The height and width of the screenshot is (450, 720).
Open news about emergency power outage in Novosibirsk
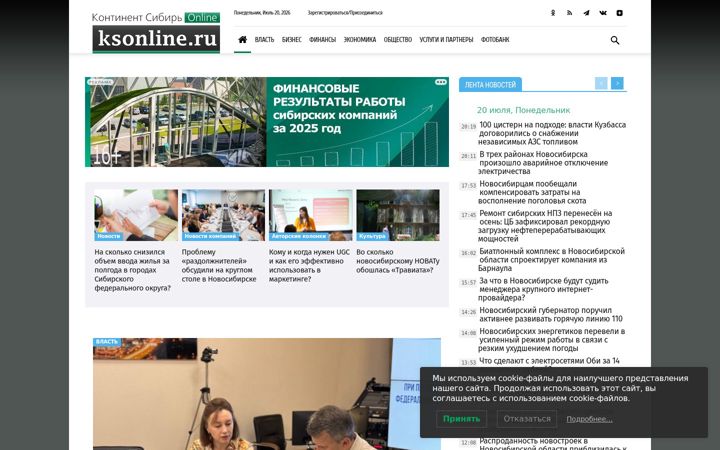click(543, 163)
